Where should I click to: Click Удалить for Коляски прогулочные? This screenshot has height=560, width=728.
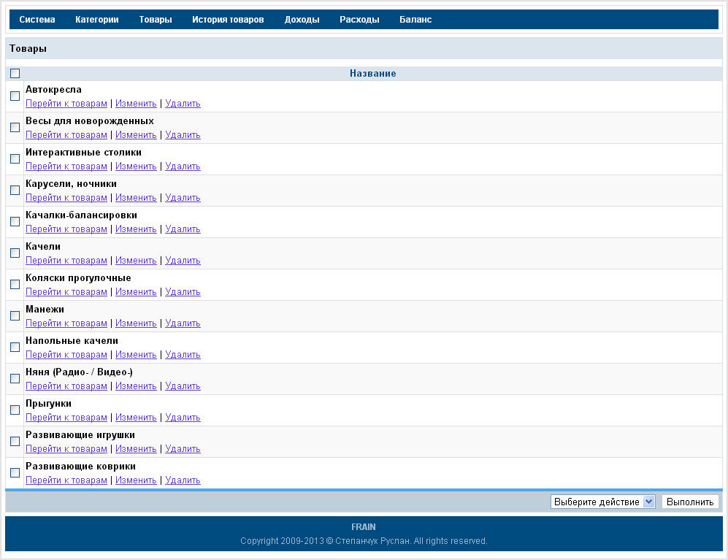point(183,292)
